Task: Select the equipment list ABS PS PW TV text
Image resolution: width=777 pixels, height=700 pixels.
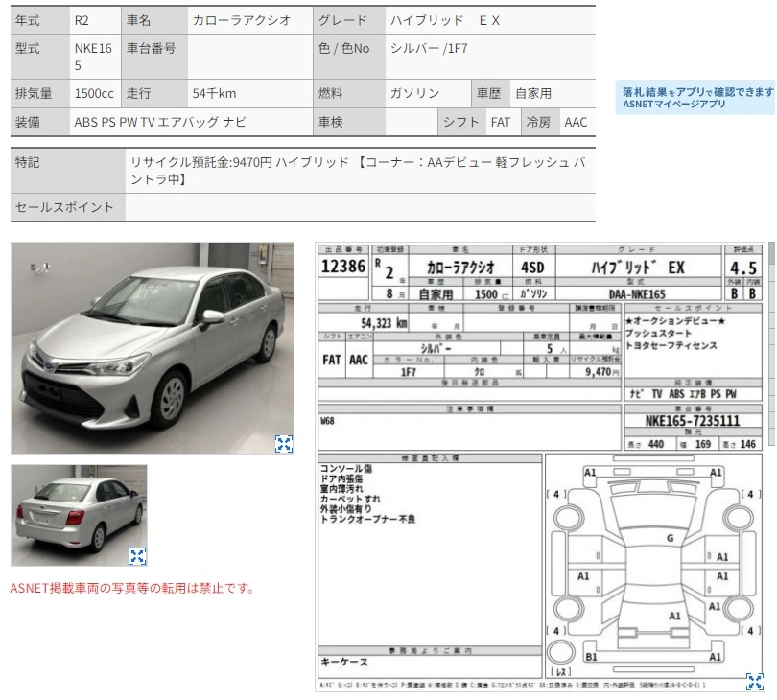Action: click(x=160, y=122)
